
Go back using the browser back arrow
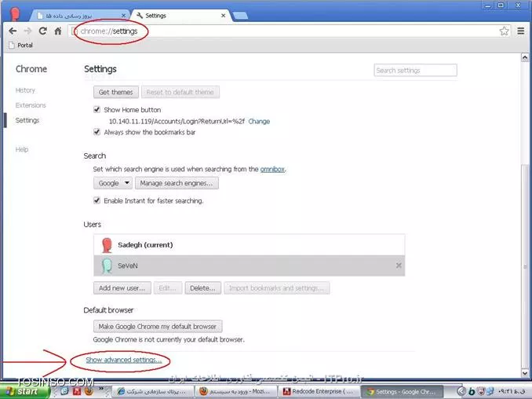coord(13,31)
